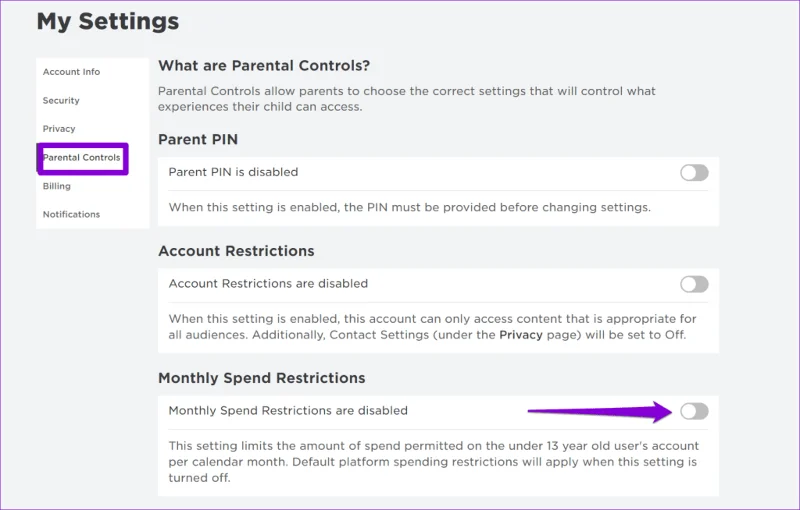The width and height of the screenshot is (800, 510).
Task: Click the Monthly Spend Restrictions section heading
Action: click(x=262, y=378)
